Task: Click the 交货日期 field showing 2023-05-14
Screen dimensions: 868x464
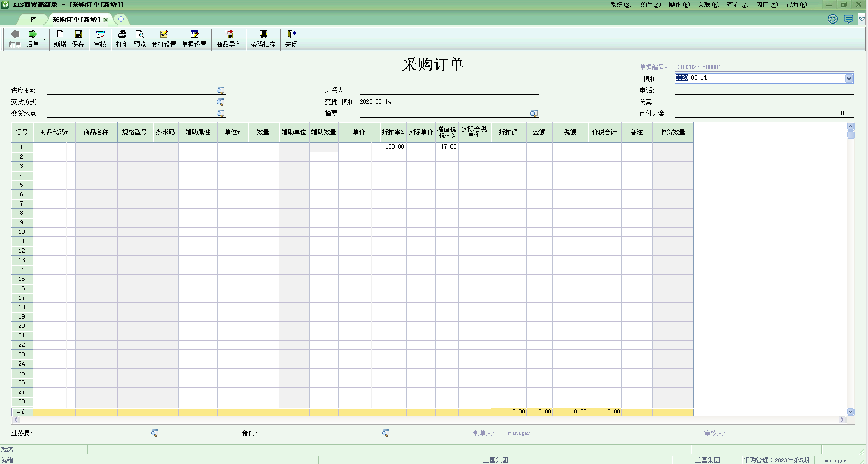Action: (x=449, y=102)
